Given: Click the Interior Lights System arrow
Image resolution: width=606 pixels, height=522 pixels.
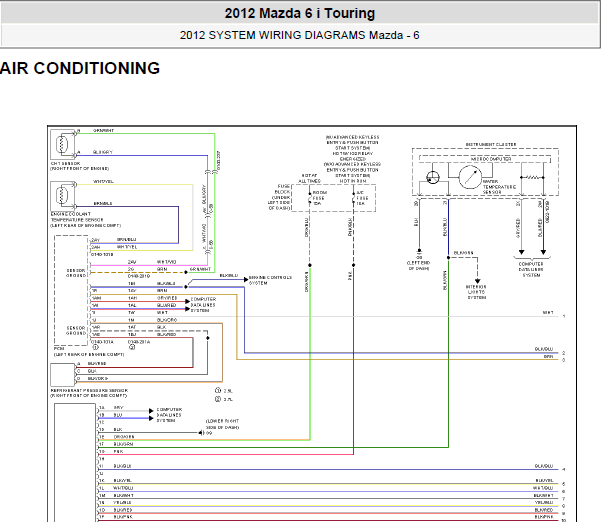Looking at the screenshot, I should pyautogui.click(x=478, y=281).
